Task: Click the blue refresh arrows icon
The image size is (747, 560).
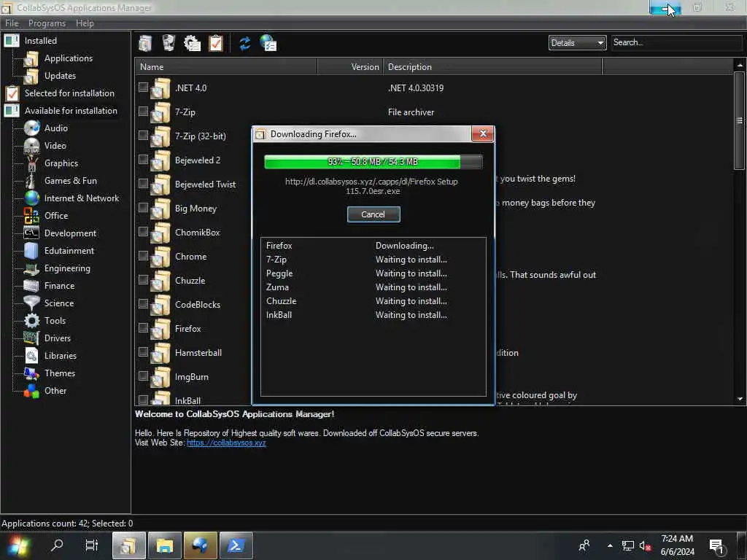Action: pos(245,43)
